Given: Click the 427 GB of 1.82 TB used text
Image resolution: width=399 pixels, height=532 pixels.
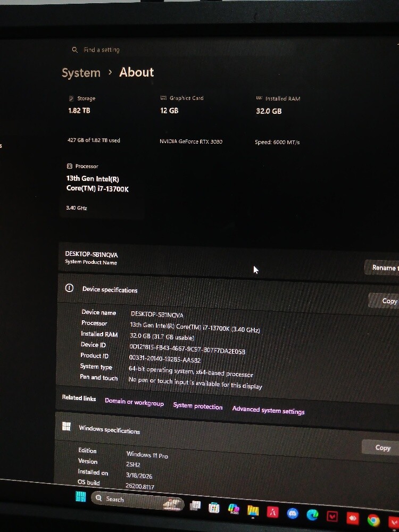Looking at the screenshot, I should click(x=94, y=140).
